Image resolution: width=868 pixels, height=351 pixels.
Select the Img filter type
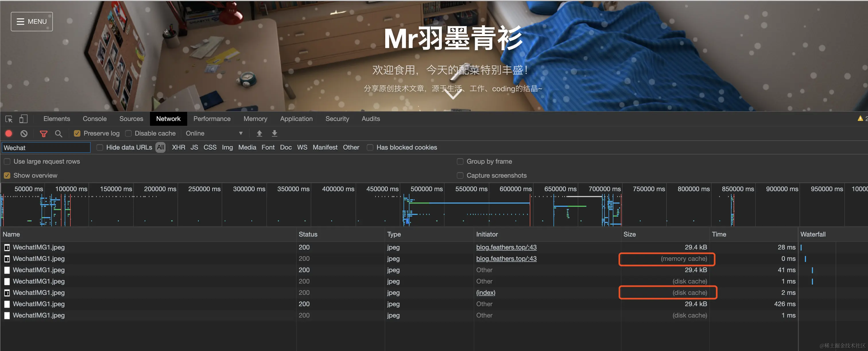(227, 147)
